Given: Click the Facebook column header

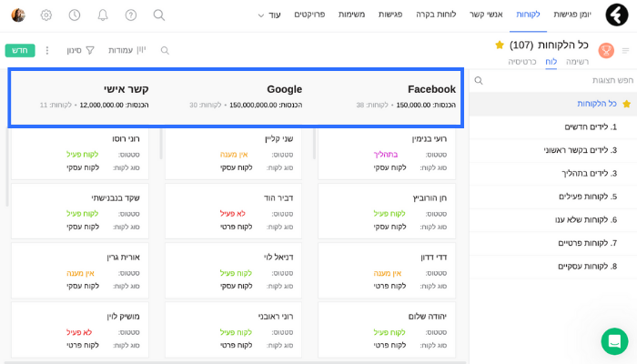Looking at the screenshot, I should (431, 89).
